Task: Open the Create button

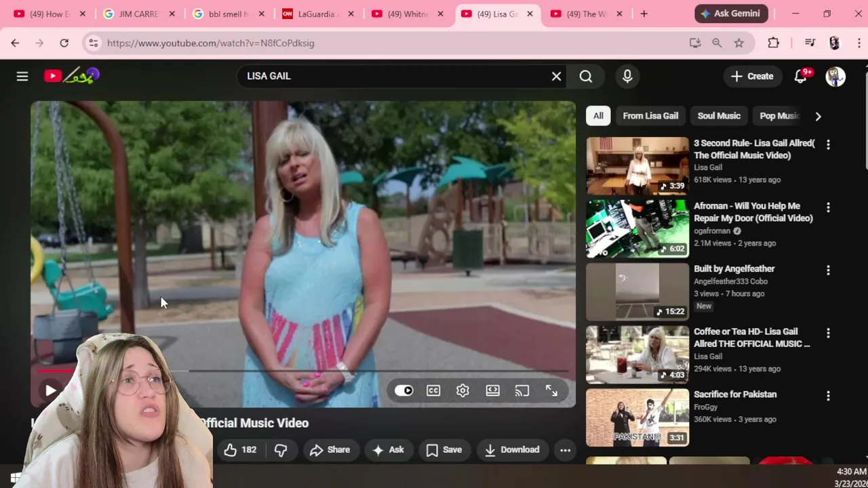Action: pos(751,76)
